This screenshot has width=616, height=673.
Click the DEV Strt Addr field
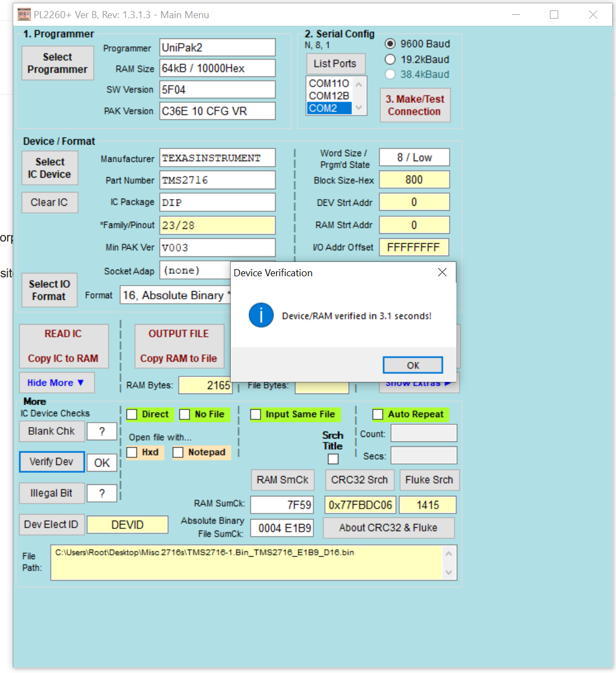coord(415,202)
